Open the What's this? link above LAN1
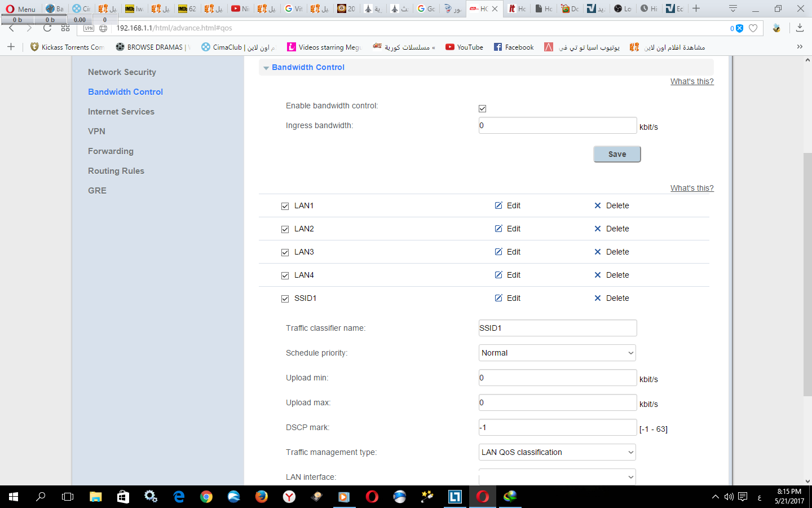812x508 pixels. tap(692, 188)
